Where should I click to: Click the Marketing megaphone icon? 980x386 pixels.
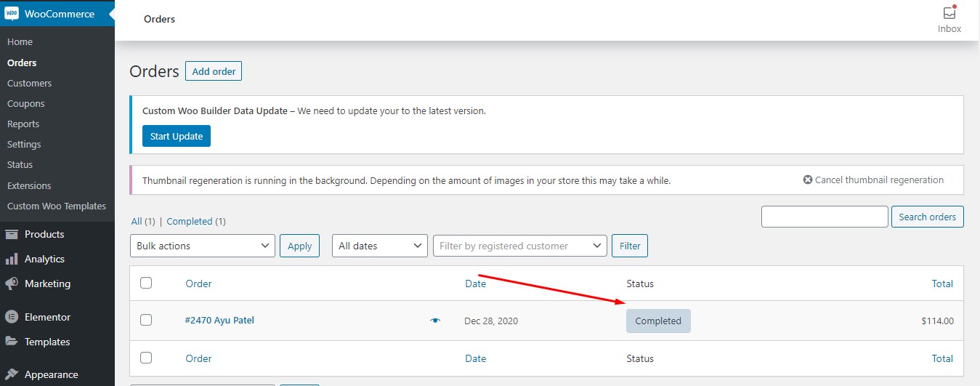[x=12, y=284]
